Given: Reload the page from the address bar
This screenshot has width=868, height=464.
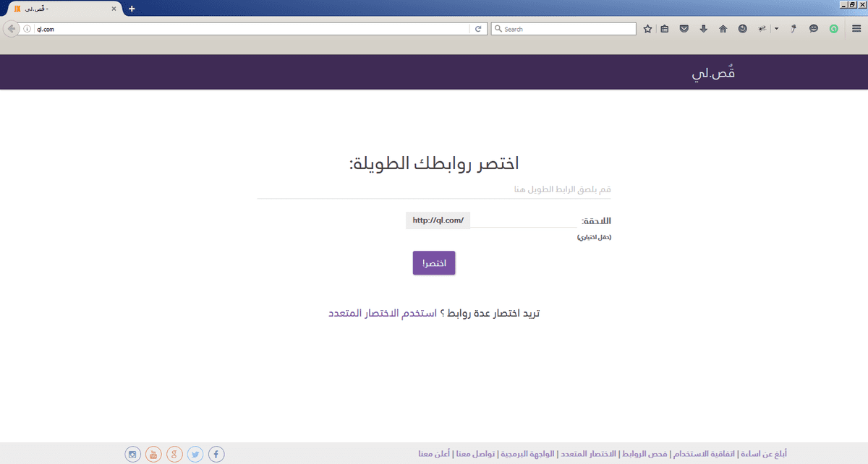Looking at the screenshot, I should [x=478, y=29].
